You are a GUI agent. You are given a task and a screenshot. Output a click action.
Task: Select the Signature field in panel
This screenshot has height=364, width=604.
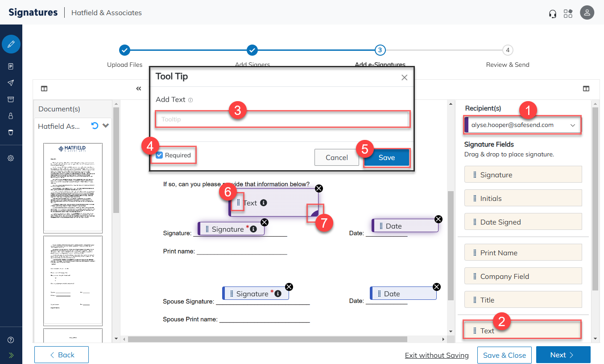pyautogui.click(x=523, y=175)
